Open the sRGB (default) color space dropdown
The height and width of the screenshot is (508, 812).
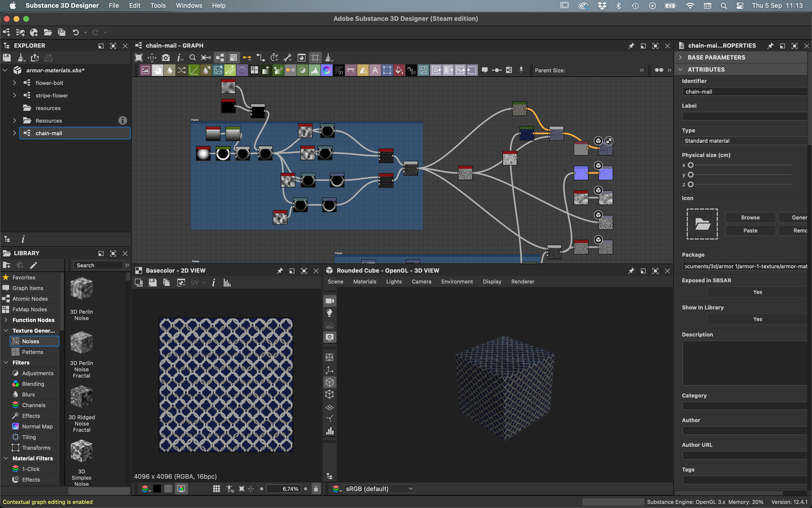click(x=379, y=489)
